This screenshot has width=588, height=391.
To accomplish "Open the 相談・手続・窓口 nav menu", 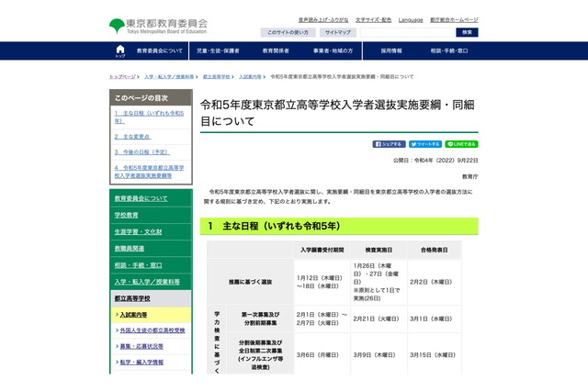I will click(x=449, y=50).
